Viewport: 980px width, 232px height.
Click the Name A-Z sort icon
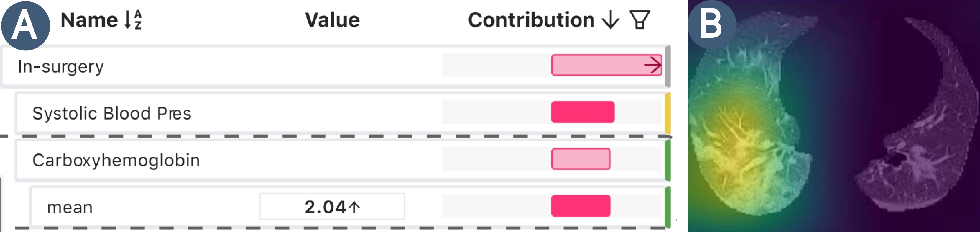click(133, 20)
